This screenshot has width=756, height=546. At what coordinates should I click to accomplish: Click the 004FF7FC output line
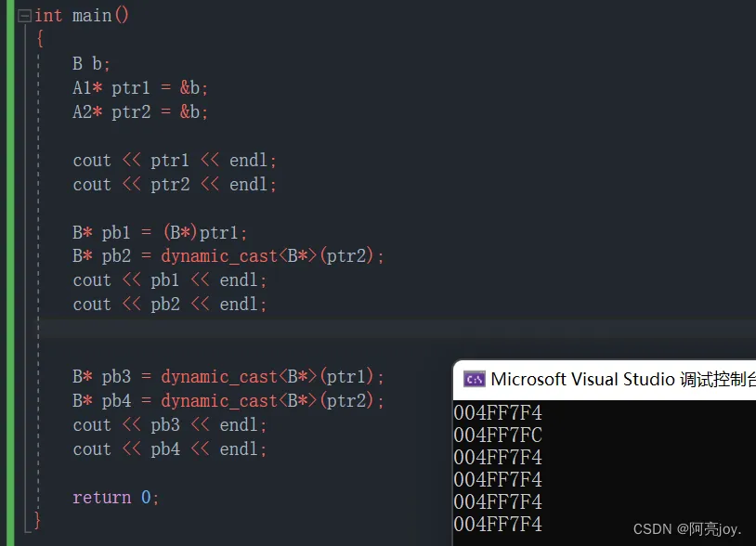498,435
